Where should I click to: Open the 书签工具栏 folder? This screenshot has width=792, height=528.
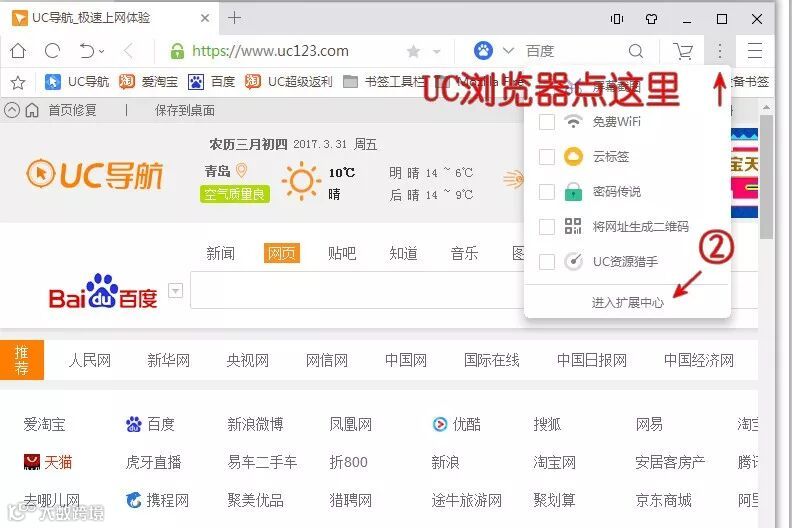(x=384, y=81)
